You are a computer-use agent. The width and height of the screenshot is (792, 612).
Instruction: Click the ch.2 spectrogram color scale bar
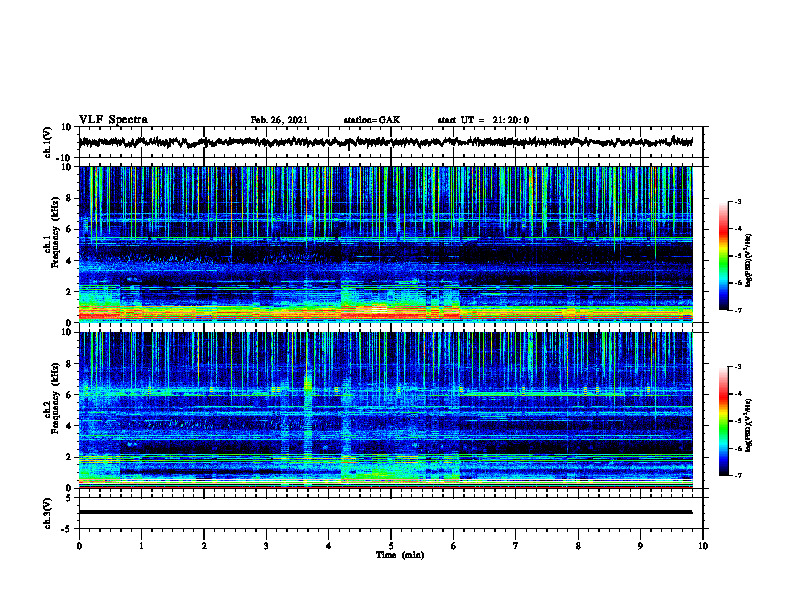tap(723, 421)
